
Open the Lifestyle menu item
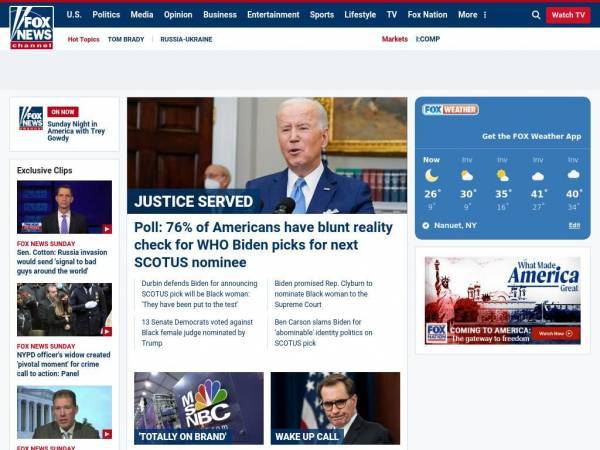point(360,15)
